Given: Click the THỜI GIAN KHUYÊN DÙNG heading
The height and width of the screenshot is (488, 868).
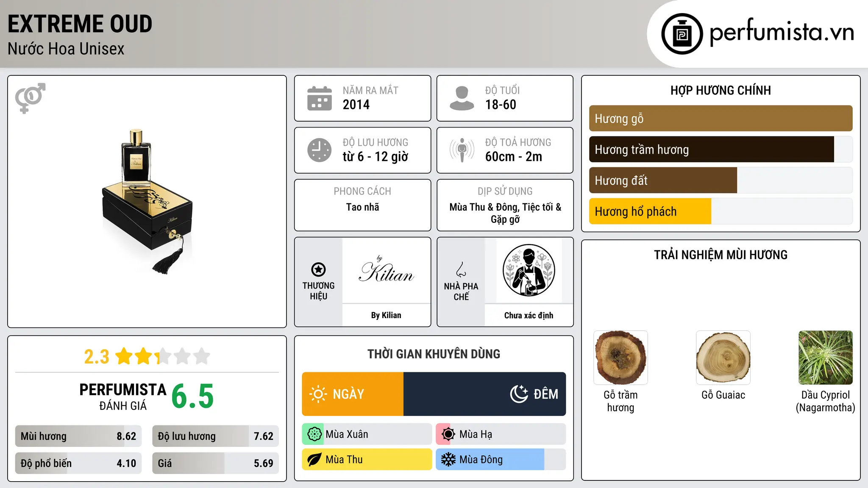Looking at the screenshot, I should point(434,354).
